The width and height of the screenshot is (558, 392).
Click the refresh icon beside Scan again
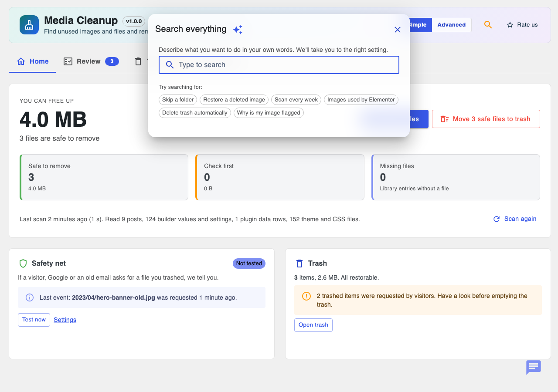pyautogui.click(x=497, y=219)
